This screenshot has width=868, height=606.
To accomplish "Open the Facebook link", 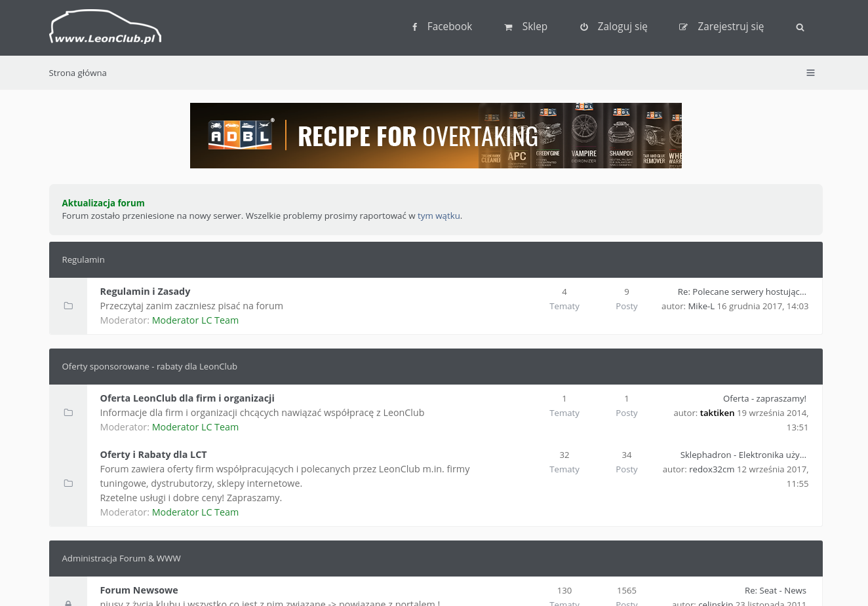I will pos(449,26).
